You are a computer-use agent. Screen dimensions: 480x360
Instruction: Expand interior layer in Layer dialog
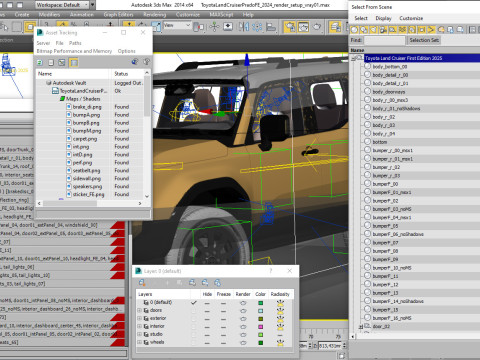(x=140, y=326)
